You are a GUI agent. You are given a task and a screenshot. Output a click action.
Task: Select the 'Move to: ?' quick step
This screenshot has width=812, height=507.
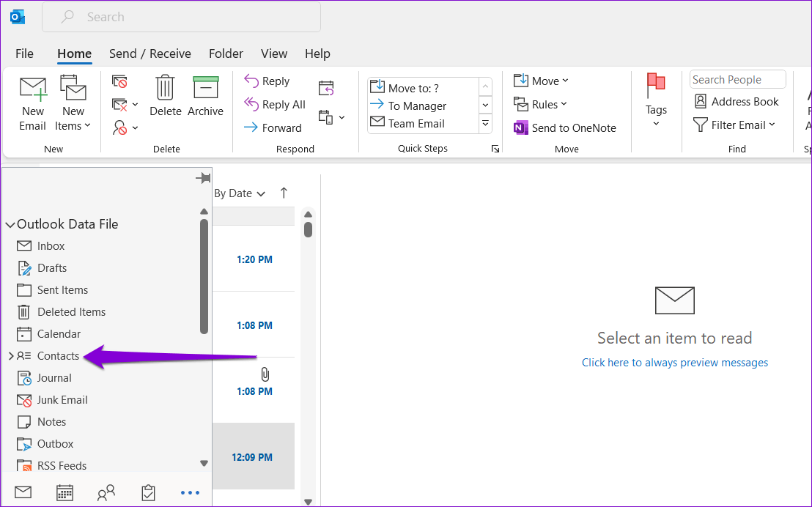405,87
